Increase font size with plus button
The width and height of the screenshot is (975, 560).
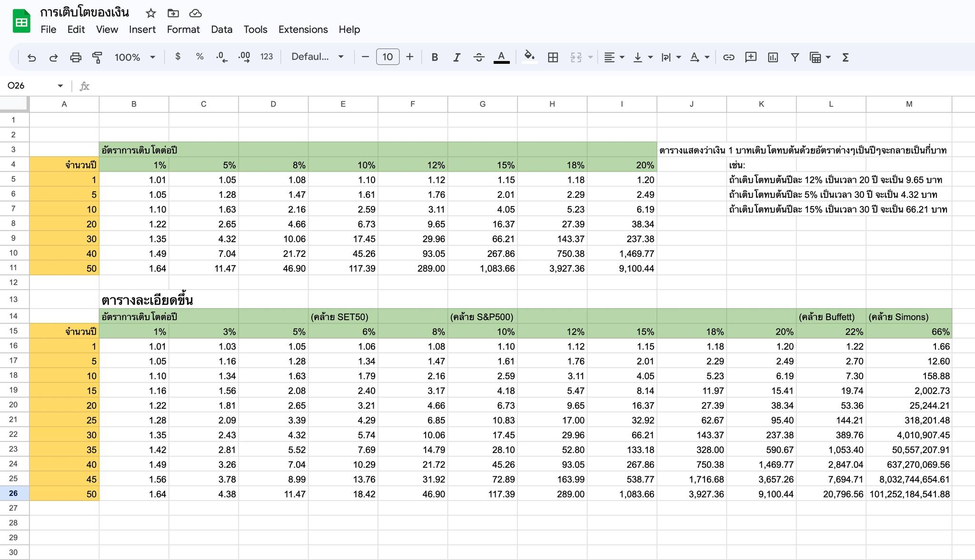[409, 57]
